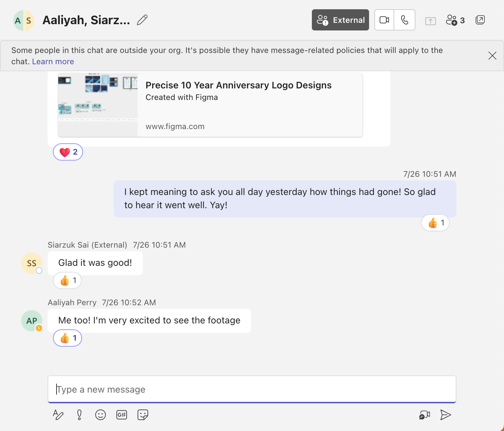Viewport: 504px width, 431px height.
Task: Pop out the chat into new window
Action: tap(480, 20)
